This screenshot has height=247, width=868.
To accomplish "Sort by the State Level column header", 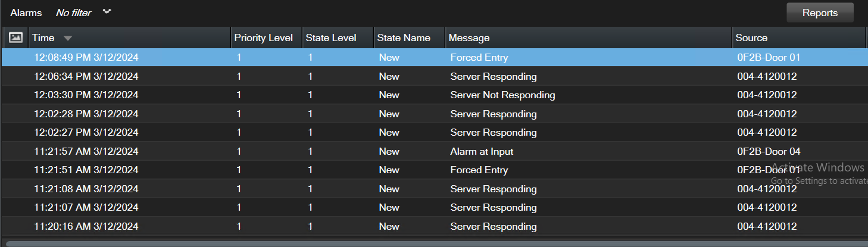I will coord(331,37).
